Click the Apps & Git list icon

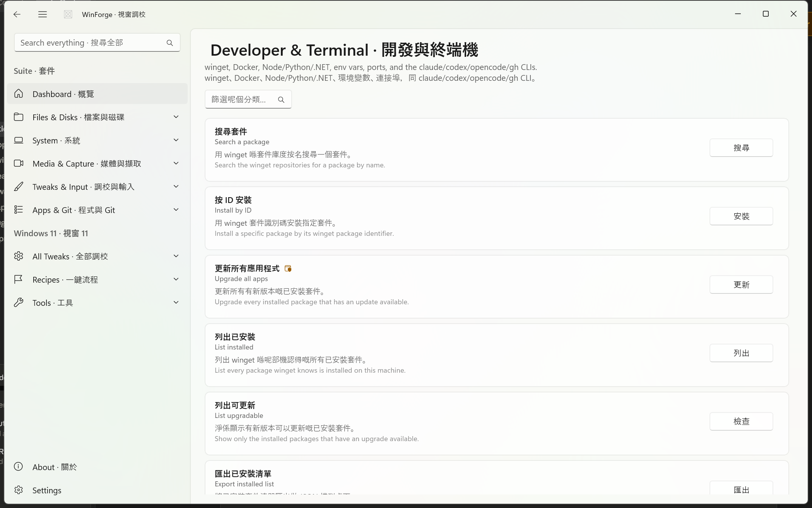tap(19, 210)
